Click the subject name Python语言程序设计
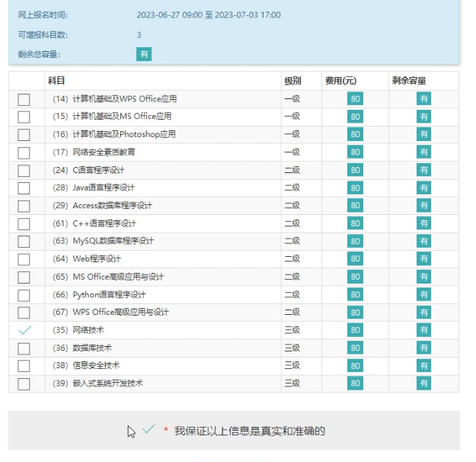 click(109, 294)
